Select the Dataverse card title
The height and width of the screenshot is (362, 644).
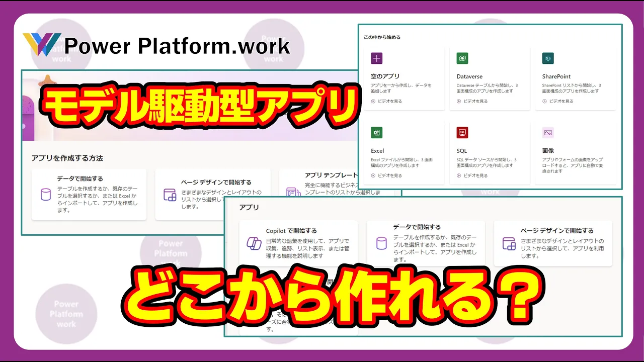pyautogui.click(x=469, y=76)
